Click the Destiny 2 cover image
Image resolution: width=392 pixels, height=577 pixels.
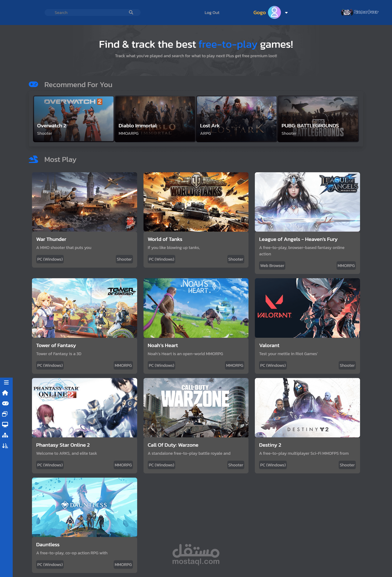[x=307, y=408]
